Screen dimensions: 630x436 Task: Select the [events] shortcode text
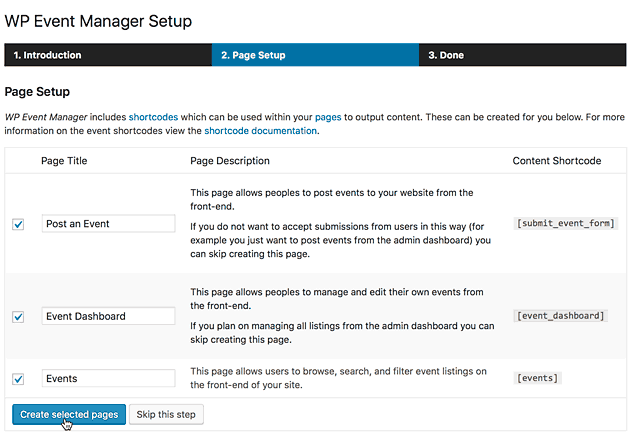537,378
